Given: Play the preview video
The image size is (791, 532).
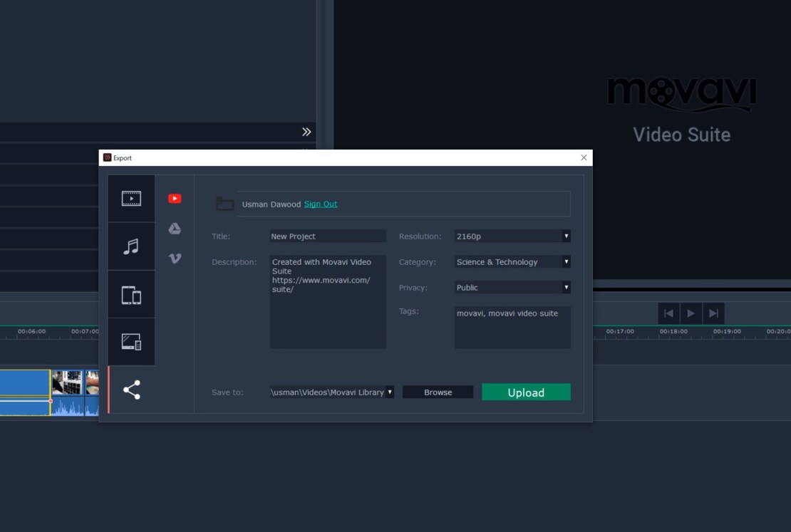Looking at the screenshot, I should coord(691,313).
